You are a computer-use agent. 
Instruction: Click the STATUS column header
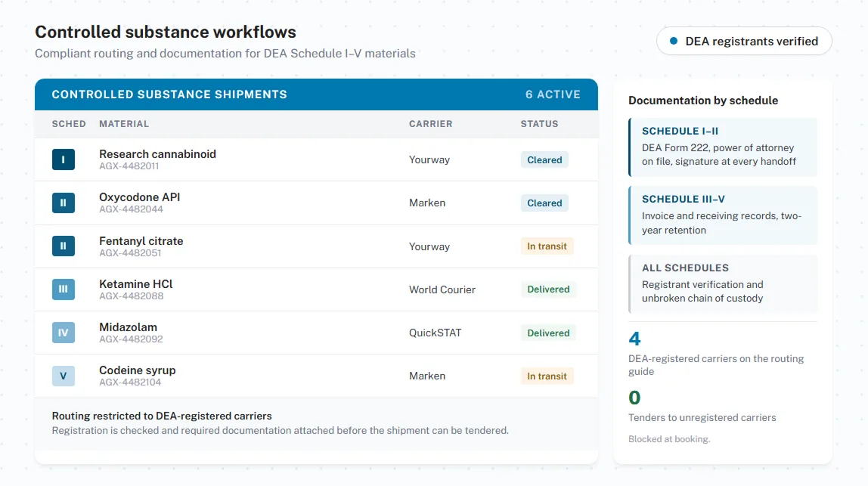(x=539, y=124)
